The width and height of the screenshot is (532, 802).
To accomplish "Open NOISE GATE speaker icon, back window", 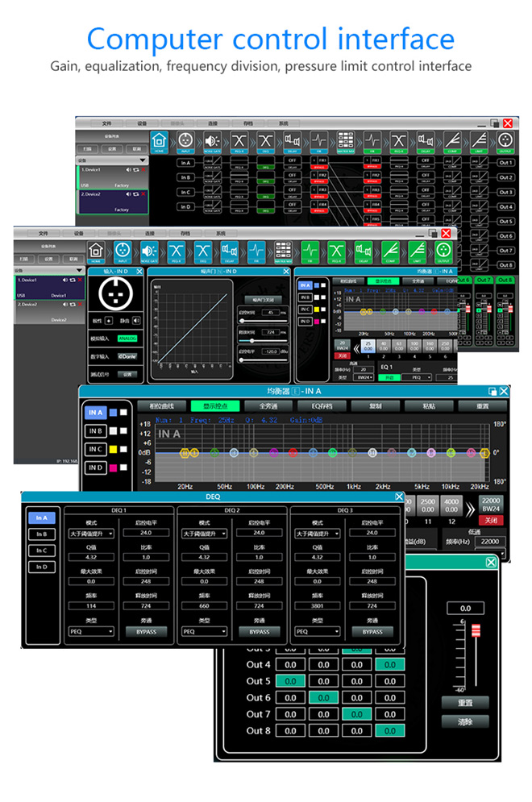I will (212, 141).
